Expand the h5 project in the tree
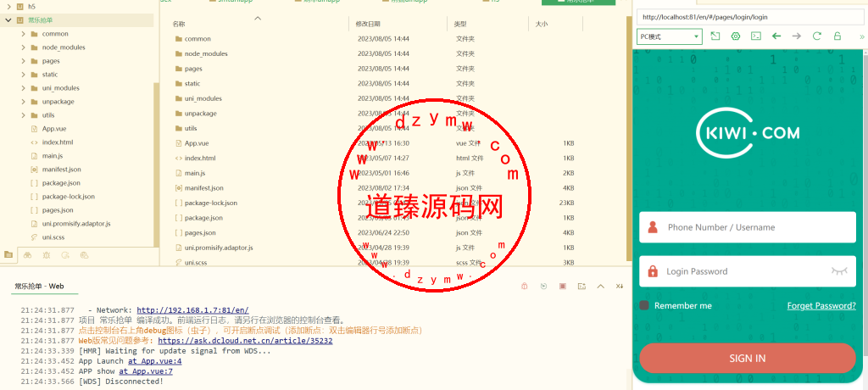The height and width of the screenshot is (390, 868). click(x=9, y=7)
